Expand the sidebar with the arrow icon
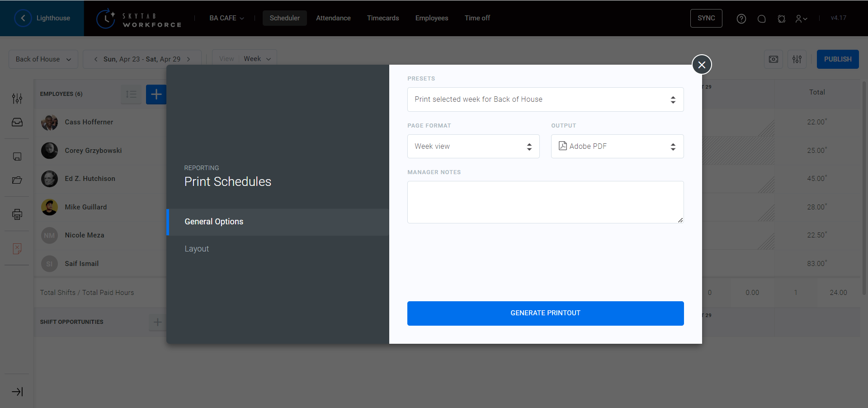Screen dimensions: 868x408 [17, 392]
